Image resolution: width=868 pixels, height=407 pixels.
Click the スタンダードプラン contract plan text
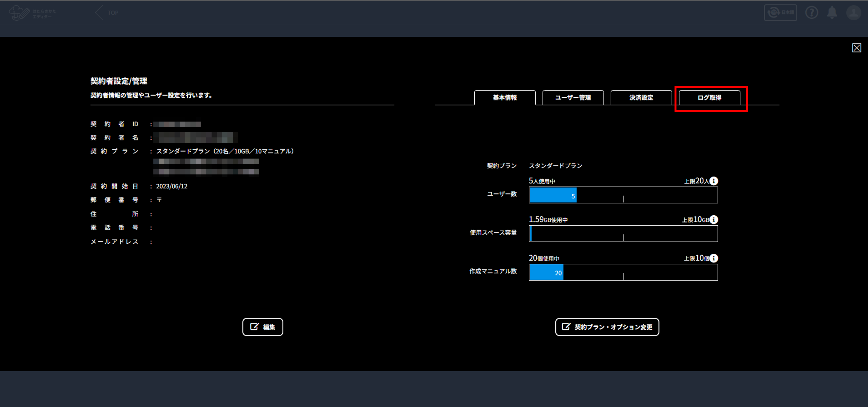click(555, 166)
